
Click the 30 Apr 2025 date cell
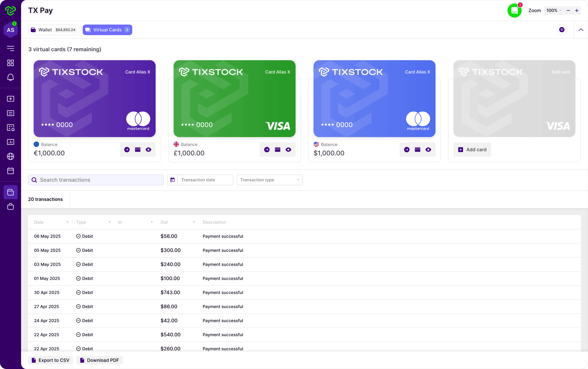pyautogui.click(x=47, y=293)
